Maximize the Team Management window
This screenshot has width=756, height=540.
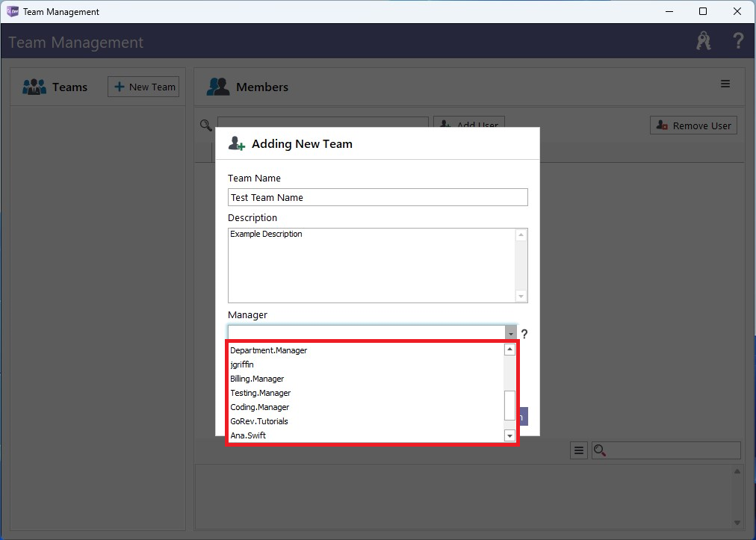pos(703,11)
